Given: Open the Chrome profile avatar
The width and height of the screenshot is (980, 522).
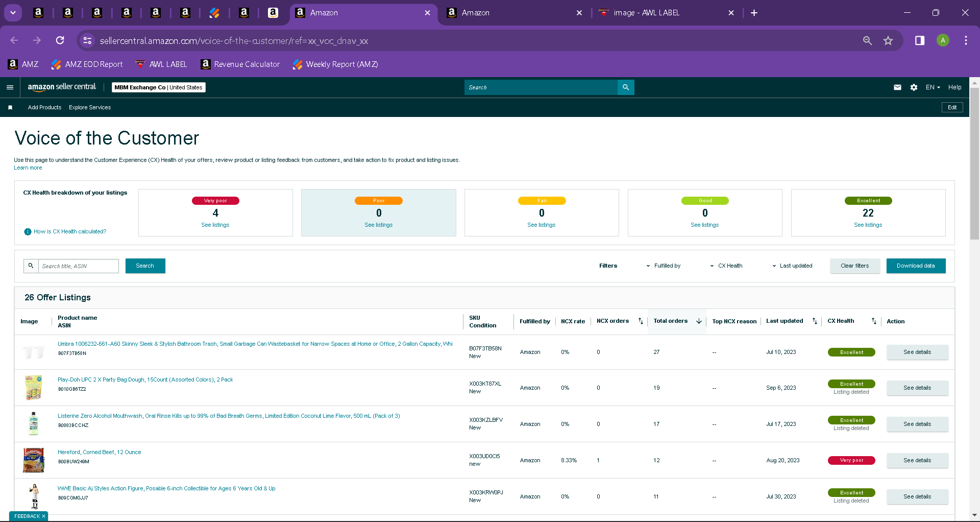Looking at the screenshot, I should click(943, 40).
